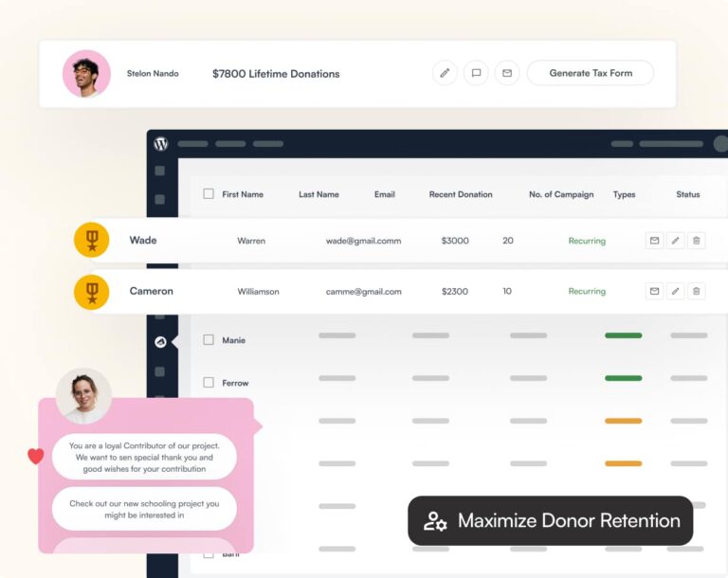Delete Cameron's row using trash icon
Viewport: 728px width, 578px height.
(697, 291)
